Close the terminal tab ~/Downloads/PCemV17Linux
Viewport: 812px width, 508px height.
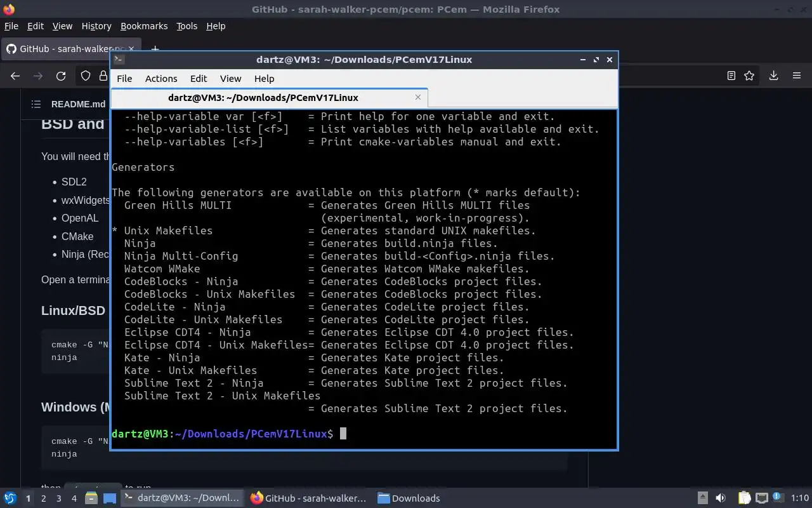tap(417, 97)
